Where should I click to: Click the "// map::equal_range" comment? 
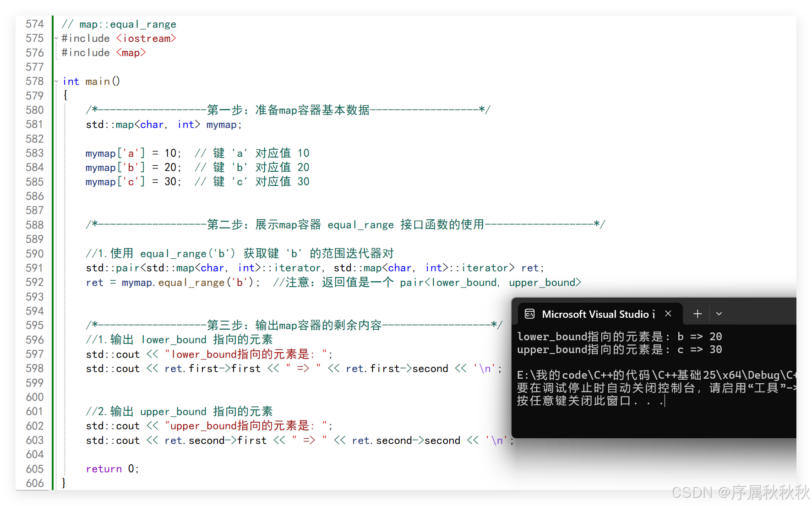point(119,24)
